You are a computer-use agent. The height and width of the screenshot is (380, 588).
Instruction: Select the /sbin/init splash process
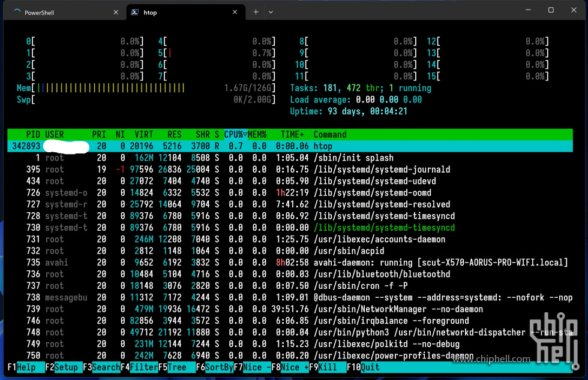(x=290, y=158)
